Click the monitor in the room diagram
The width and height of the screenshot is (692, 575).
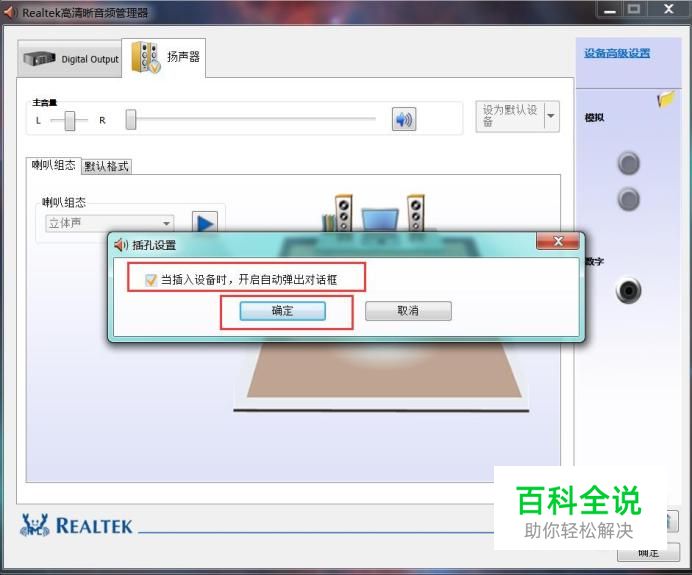380,220
